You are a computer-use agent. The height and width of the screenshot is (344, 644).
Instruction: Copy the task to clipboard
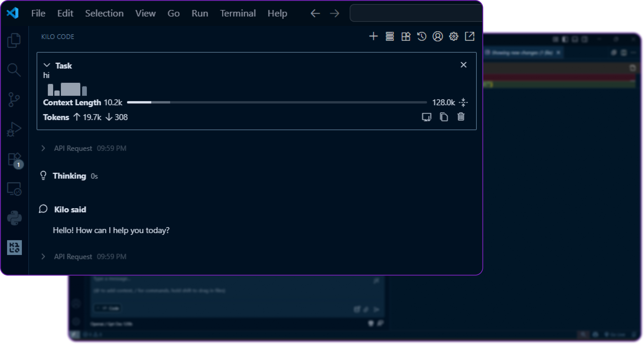point(444,117)
